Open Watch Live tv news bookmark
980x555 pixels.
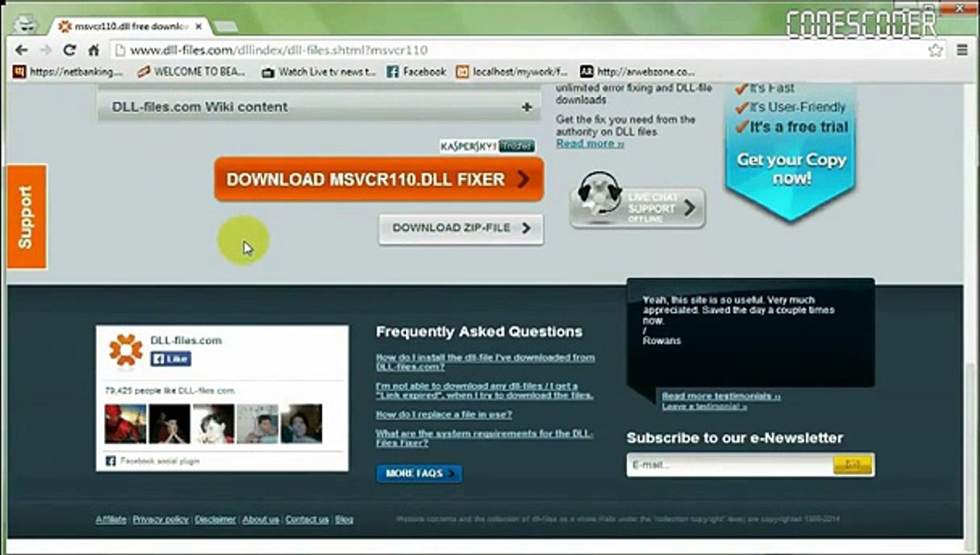tap(319, 72)
